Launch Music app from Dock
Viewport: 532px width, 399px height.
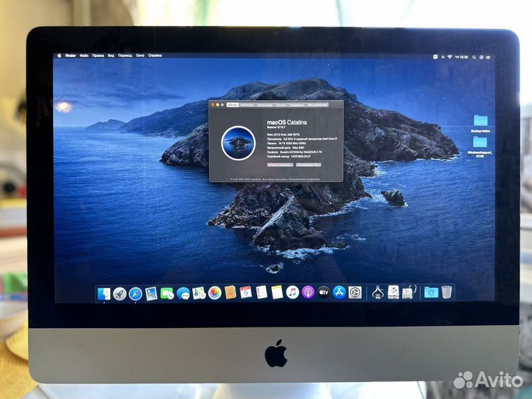pos(293,292)
